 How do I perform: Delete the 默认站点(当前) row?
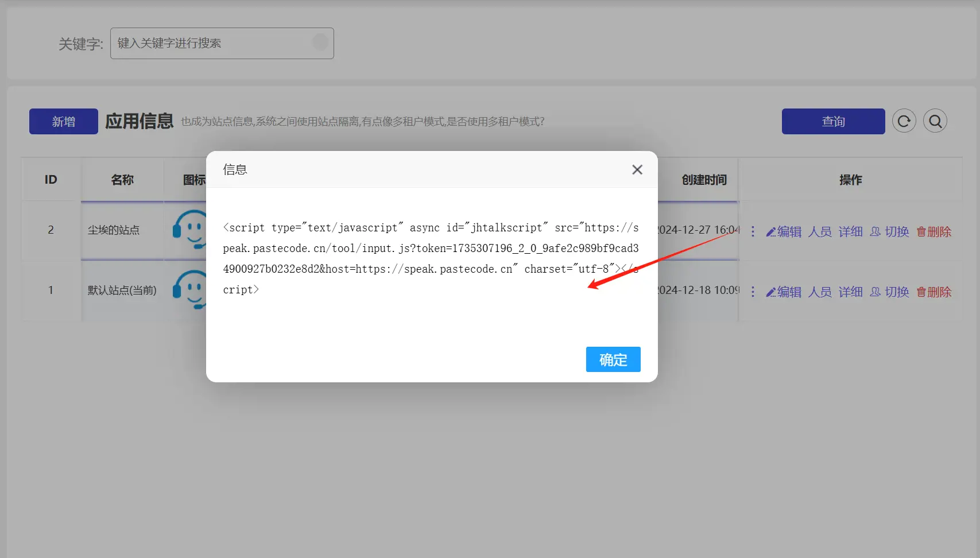pos(934,292)
